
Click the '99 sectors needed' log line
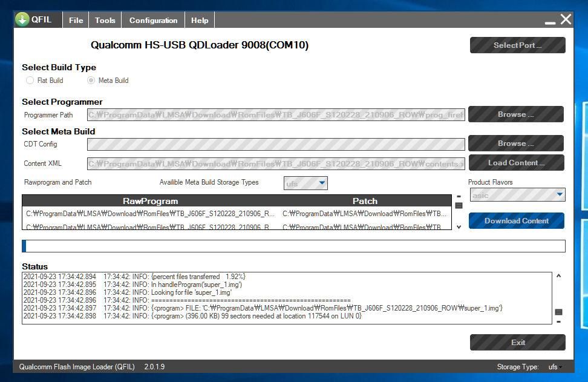192,316
